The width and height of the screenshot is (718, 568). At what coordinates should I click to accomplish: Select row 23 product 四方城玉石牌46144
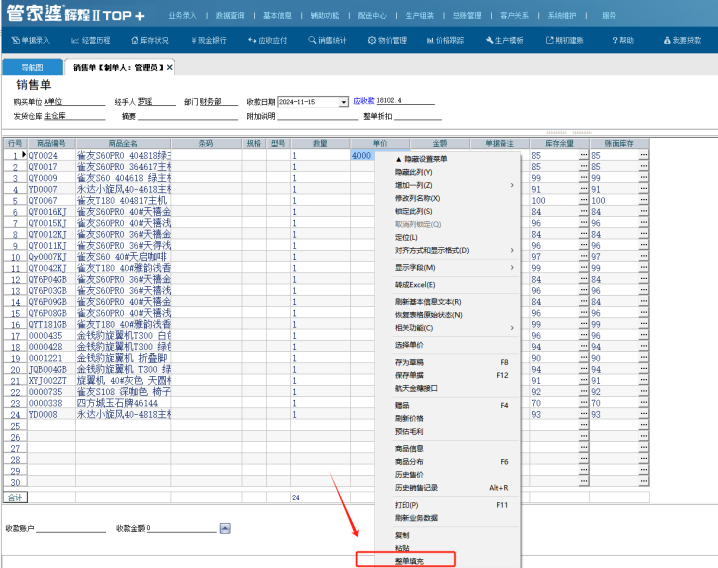click(123, 403)
